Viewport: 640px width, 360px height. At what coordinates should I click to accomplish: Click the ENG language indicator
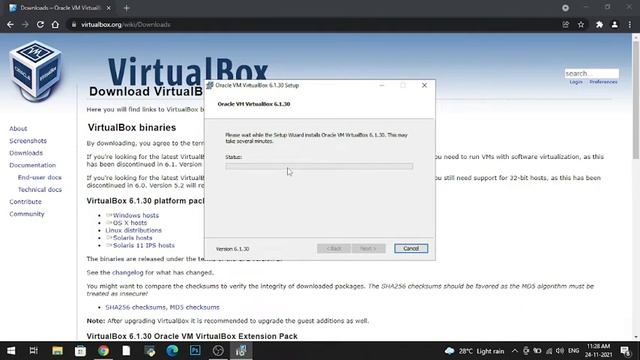point(573,351)
